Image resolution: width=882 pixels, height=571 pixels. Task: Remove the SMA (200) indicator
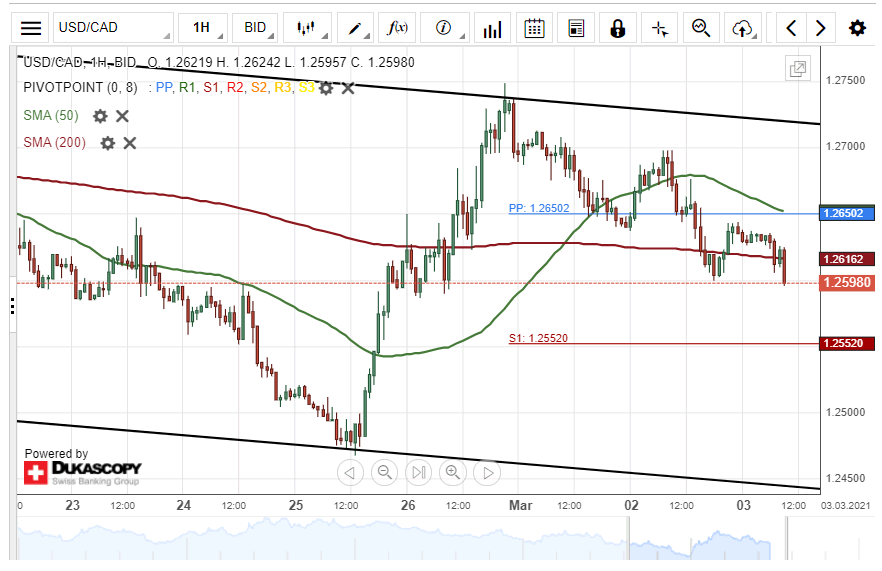129,143
